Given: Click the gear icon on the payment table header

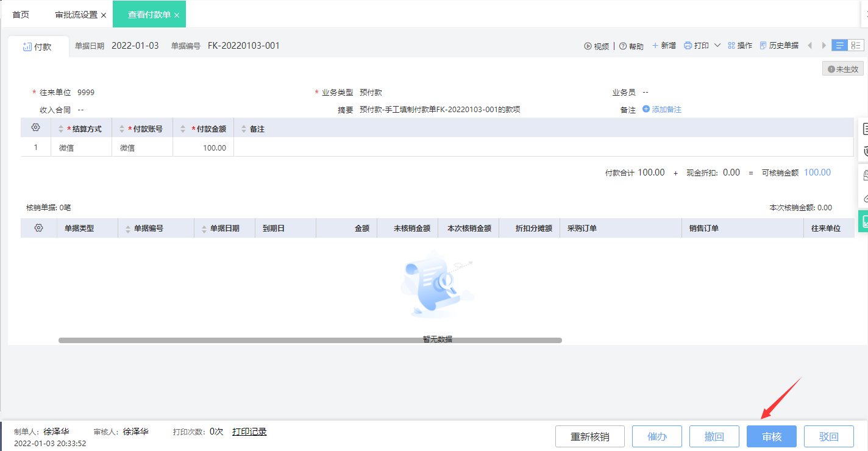Looking at the screenshot, I should [x=35, y=128].
